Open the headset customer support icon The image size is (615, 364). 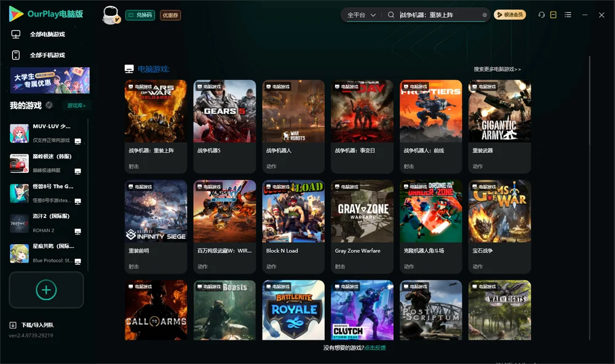point(541,15)
